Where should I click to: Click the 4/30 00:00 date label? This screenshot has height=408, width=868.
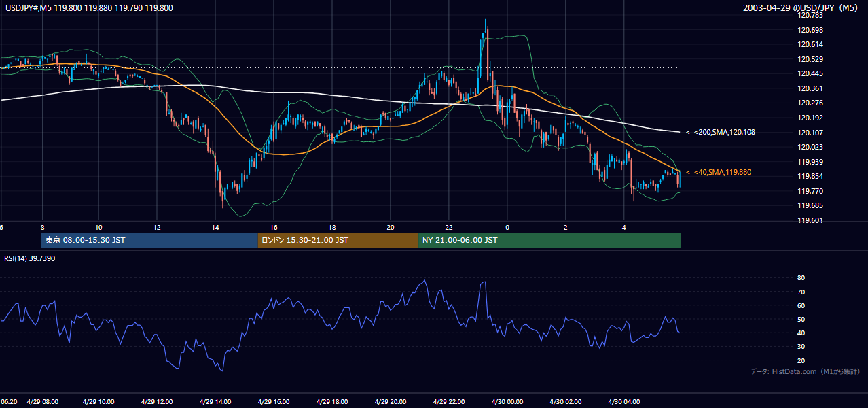tap(508, 402)
